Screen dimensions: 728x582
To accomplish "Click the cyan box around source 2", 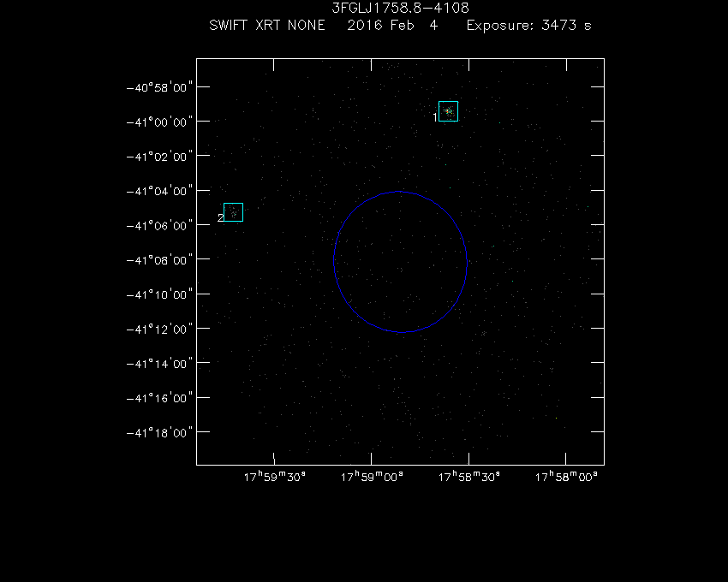I will (x=233, y=212).
